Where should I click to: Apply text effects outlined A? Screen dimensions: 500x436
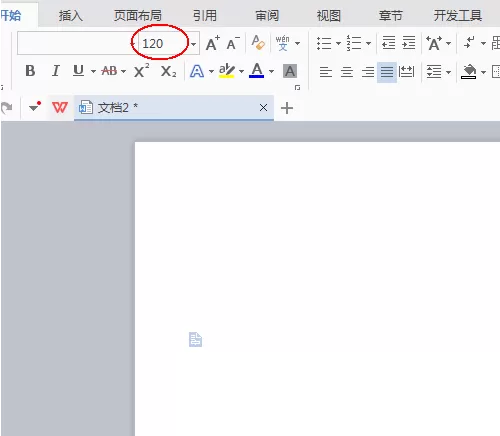click(197, 71)
